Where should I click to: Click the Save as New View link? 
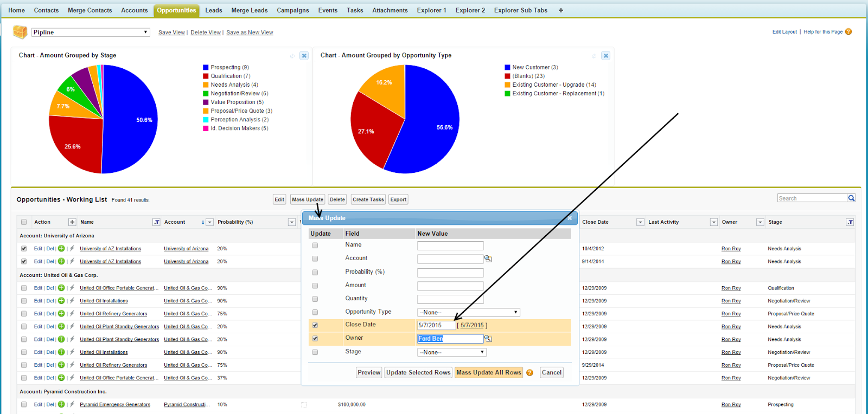(250, 33)
